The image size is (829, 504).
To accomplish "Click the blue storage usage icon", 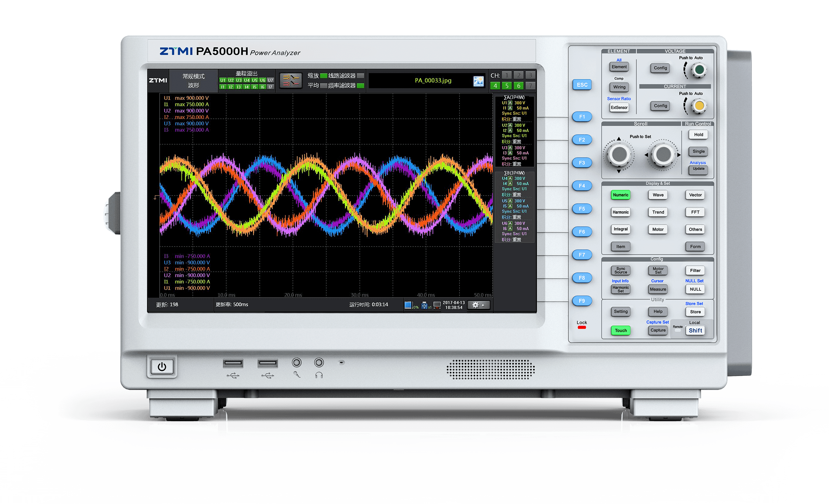I will [x=408, y=305].
